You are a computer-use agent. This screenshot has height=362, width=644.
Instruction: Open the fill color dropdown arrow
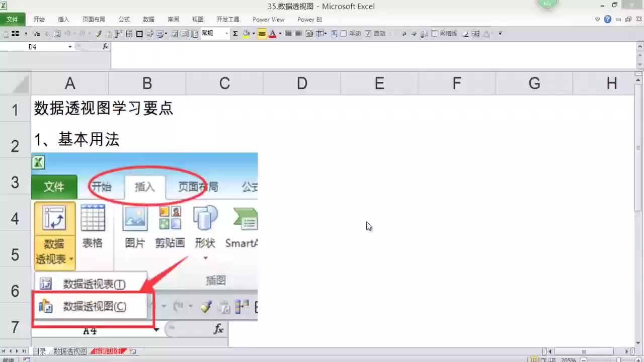[x=253, y=34]
